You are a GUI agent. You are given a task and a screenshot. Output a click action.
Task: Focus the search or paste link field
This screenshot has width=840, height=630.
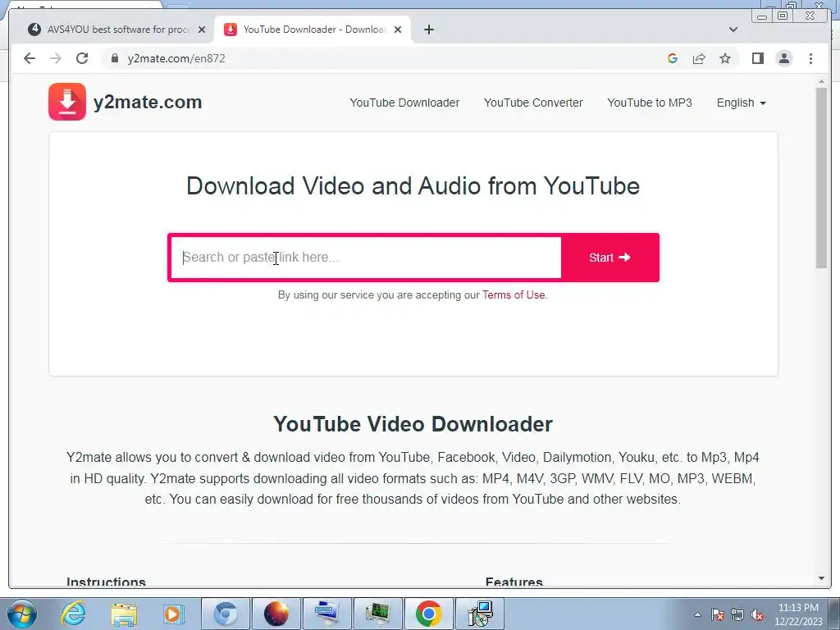(366, 257)
